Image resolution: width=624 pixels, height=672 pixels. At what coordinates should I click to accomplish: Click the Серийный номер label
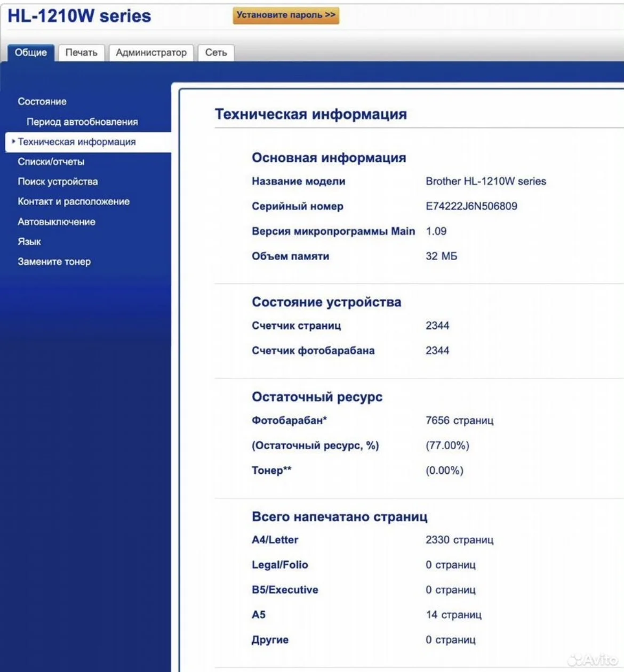point(298,206)
